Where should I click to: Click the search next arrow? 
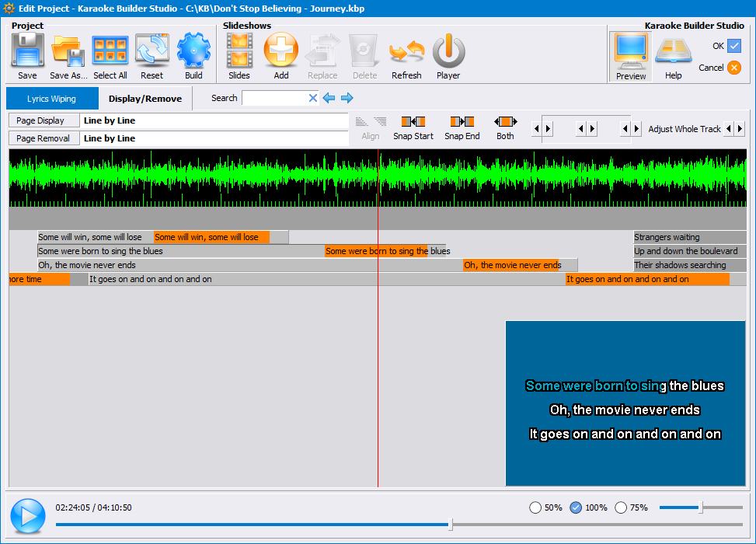(347, 98)
